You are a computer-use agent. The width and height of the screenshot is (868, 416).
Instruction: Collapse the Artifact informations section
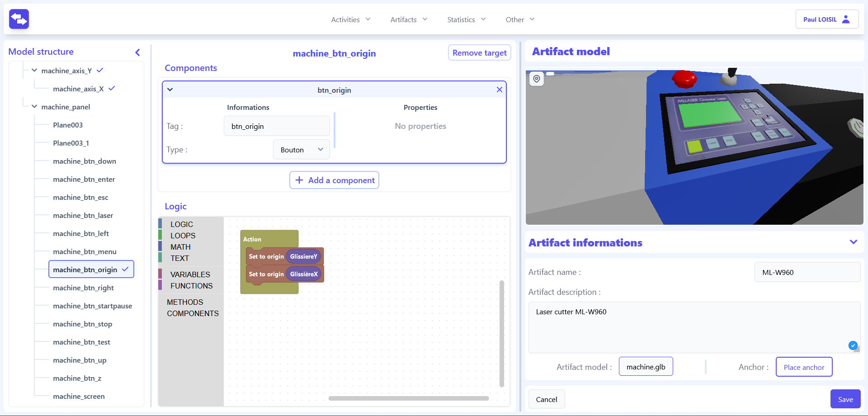[853, 242]
